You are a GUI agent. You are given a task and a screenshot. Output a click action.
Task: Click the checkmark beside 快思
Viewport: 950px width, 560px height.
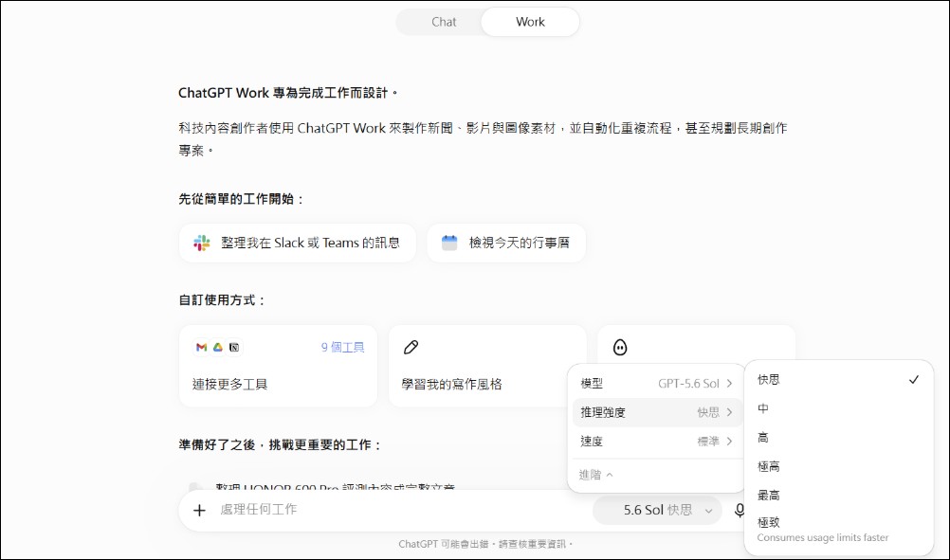[x=914, y=380]
